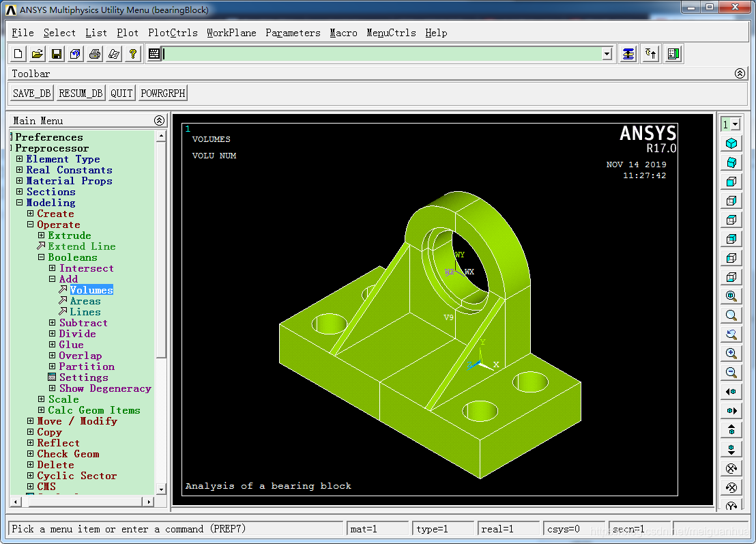Click the RESUM_DB button

(x=81, y=93)
